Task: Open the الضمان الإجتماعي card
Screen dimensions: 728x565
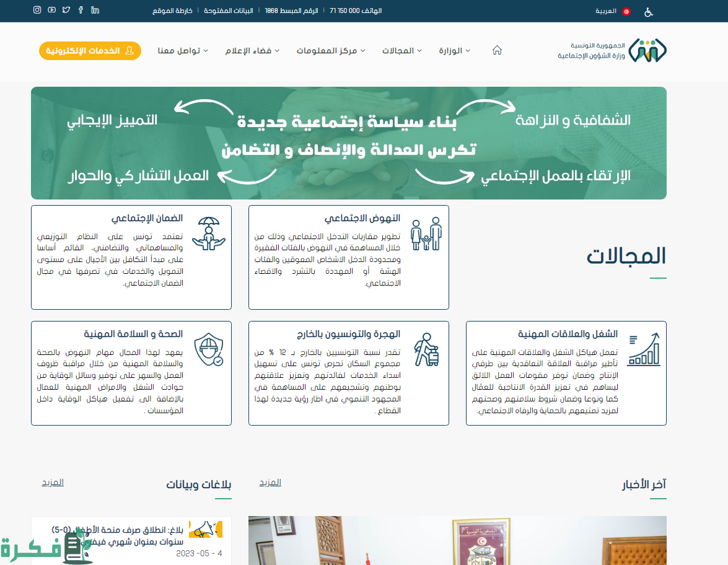Action: pos(131,257)
